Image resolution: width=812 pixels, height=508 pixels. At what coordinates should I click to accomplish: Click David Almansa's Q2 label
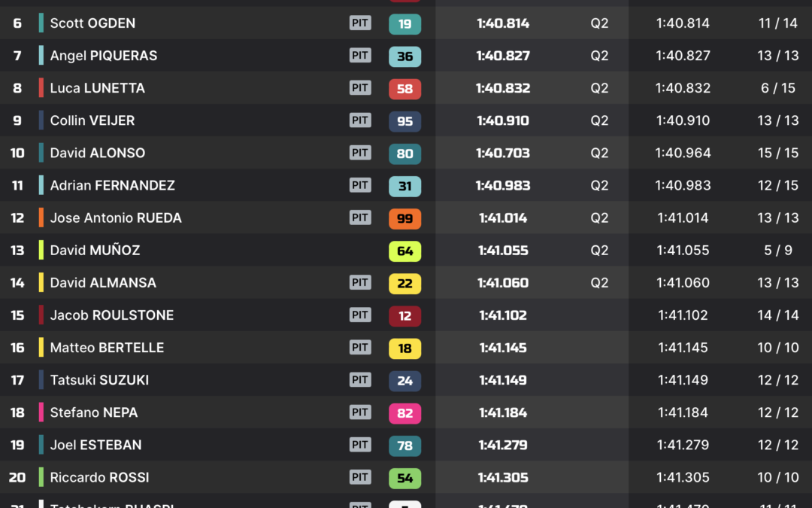point(599,283)
